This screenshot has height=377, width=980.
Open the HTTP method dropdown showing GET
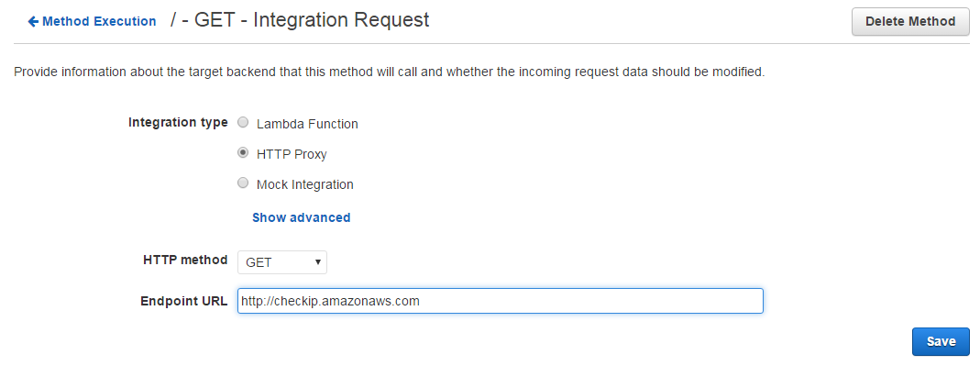[x=281, y=262]
